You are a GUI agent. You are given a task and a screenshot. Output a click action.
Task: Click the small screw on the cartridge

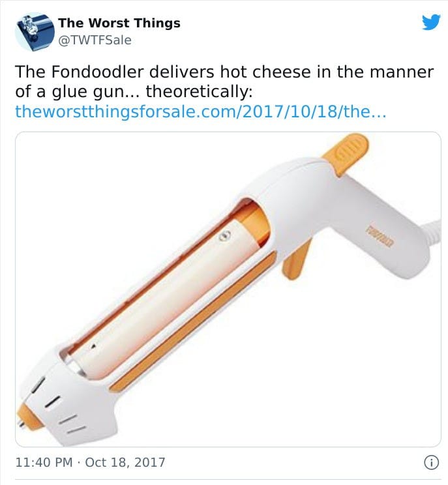[225, 236]
